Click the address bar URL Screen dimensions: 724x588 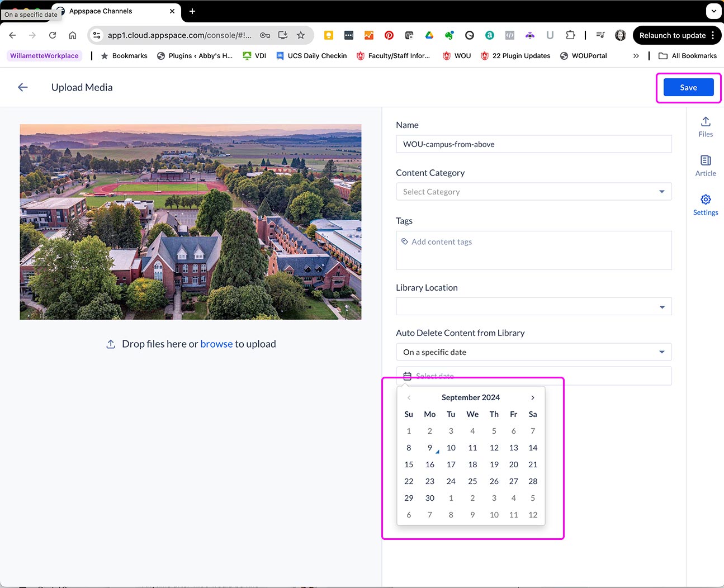[179, 35]
